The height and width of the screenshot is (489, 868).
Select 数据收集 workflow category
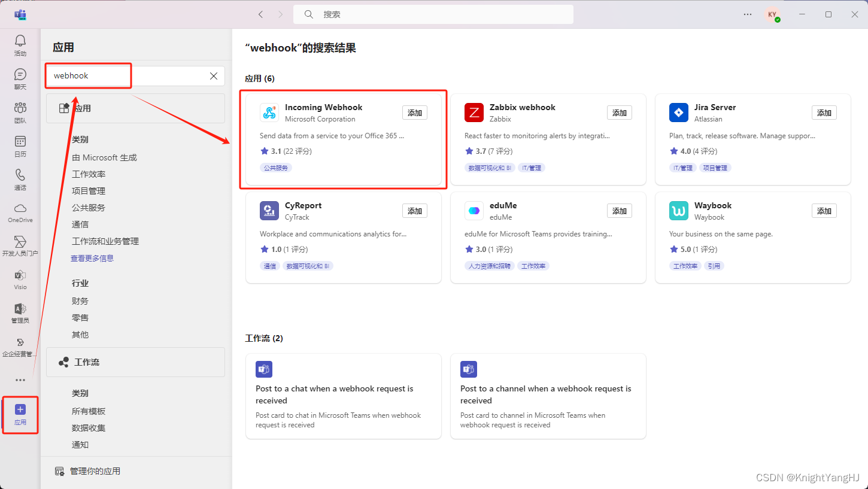click(89, 428)
